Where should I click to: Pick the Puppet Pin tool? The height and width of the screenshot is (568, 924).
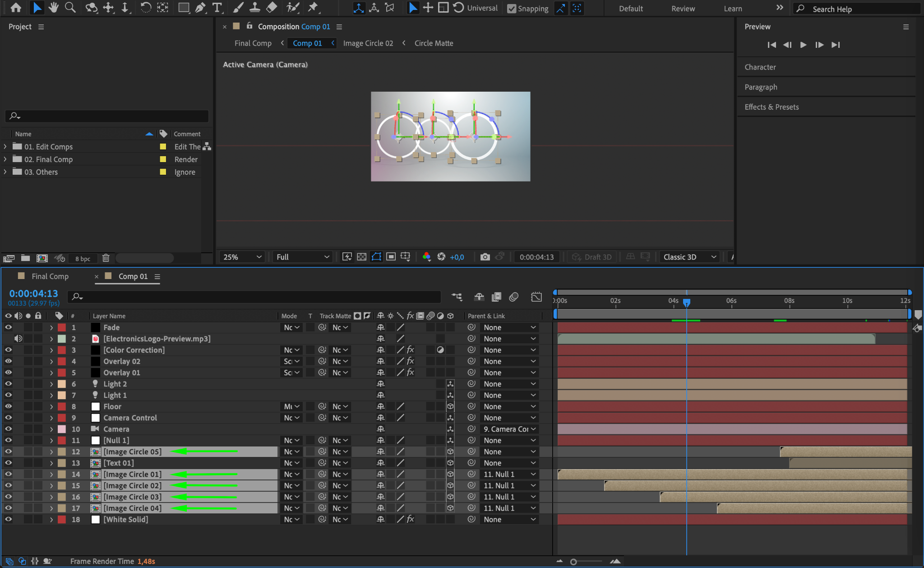coord(313,8)
